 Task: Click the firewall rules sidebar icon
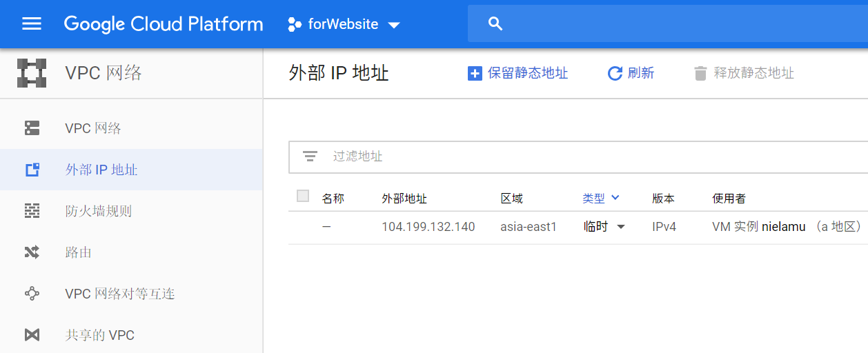click(x=32, y=211)
